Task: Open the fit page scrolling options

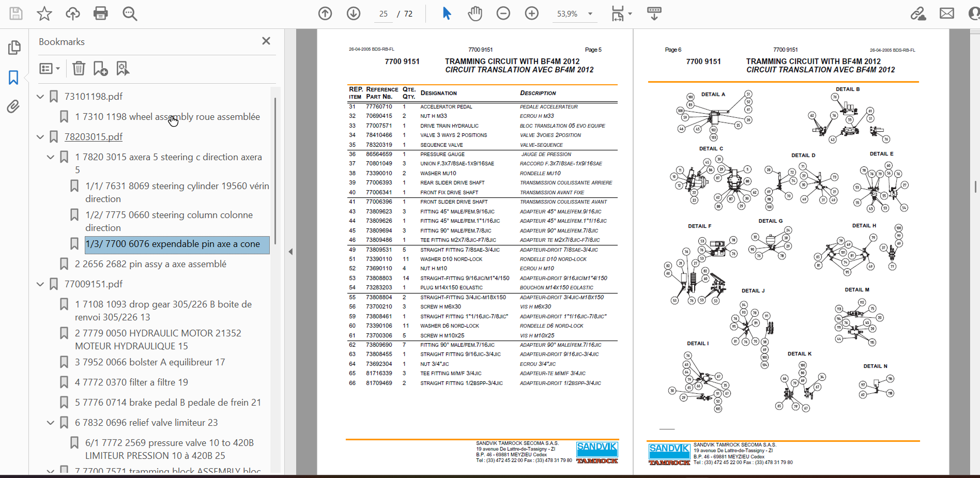Action: coord(621,13)
